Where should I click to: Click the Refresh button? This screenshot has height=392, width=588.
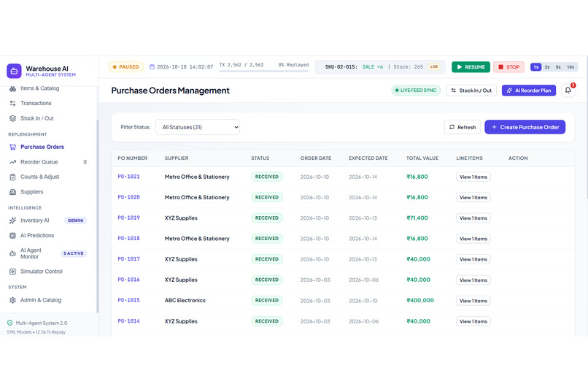[463, 127]
